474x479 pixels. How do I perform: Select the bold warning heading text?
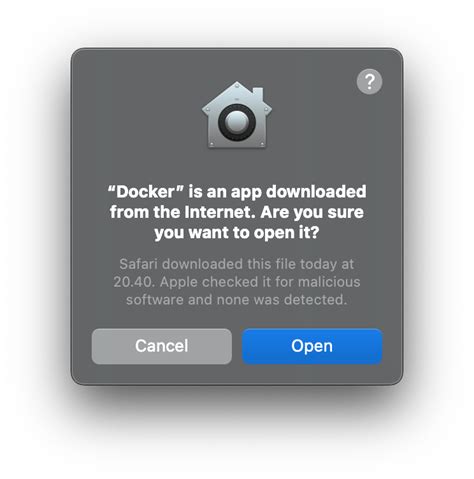237,212
